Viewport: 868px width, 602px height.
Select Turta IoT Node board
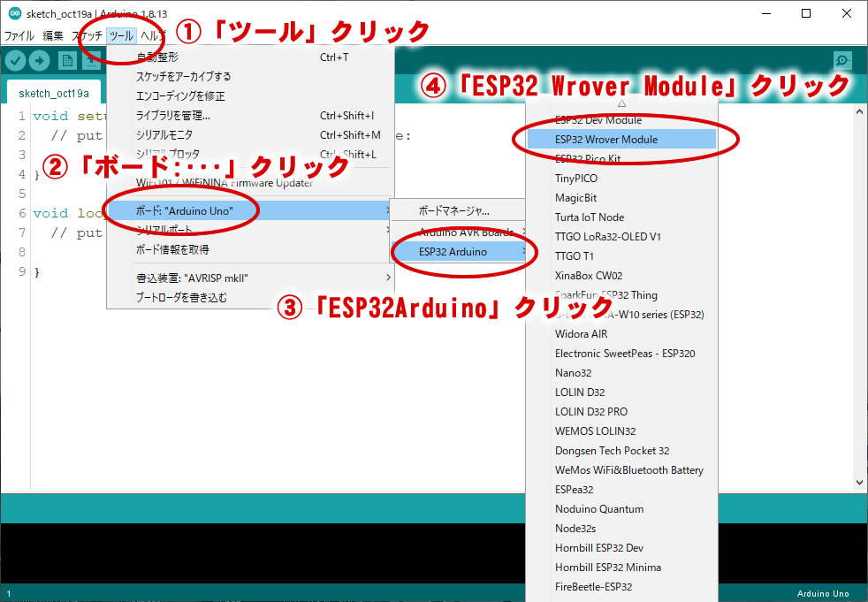click(x=621, y=217)
